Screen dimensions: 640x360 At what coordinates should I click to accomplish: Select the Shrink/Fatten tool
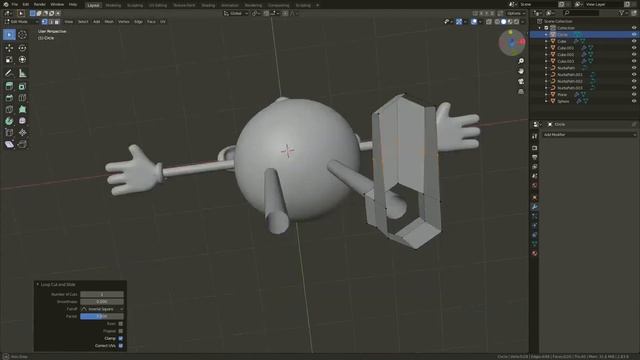pos(22,133)
